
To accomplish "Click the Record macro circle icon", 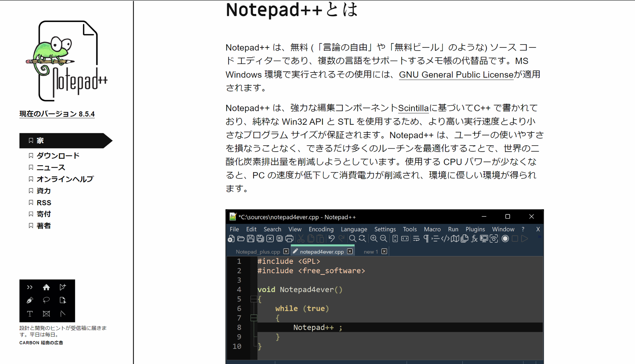I will (x=505, y=239).
